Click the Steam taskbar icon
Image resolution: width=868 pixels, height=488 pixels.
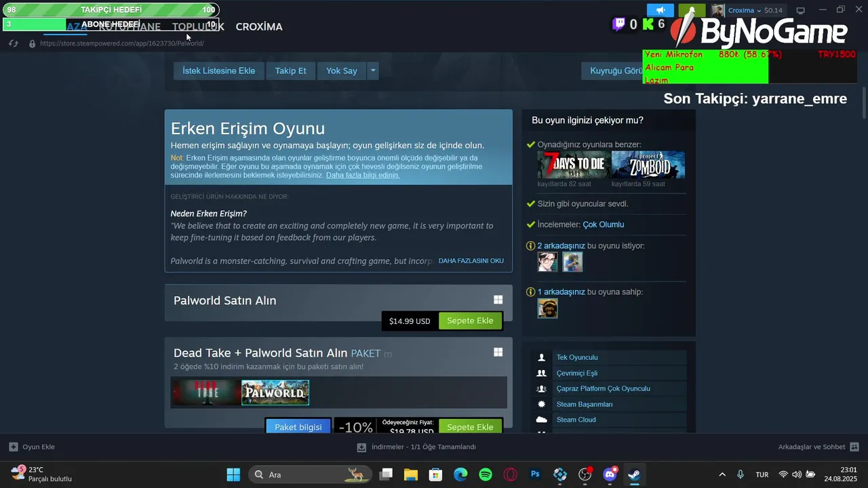tap(634, 474)
